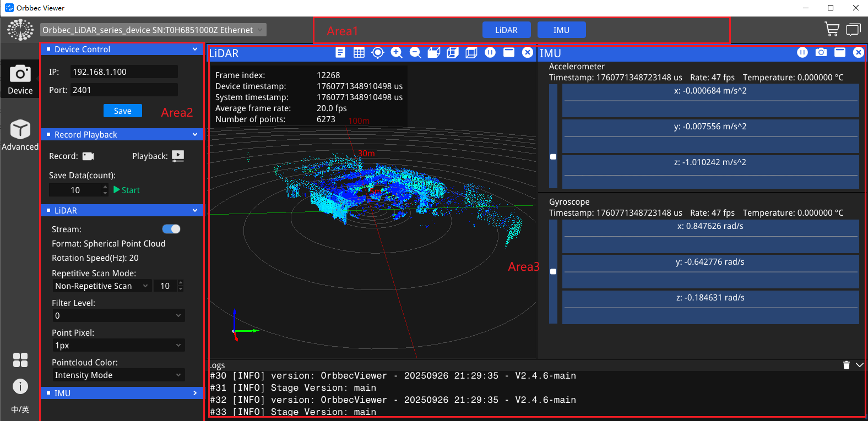
Task: Open the Advanced sidebar section
Action: coord(20,135)
